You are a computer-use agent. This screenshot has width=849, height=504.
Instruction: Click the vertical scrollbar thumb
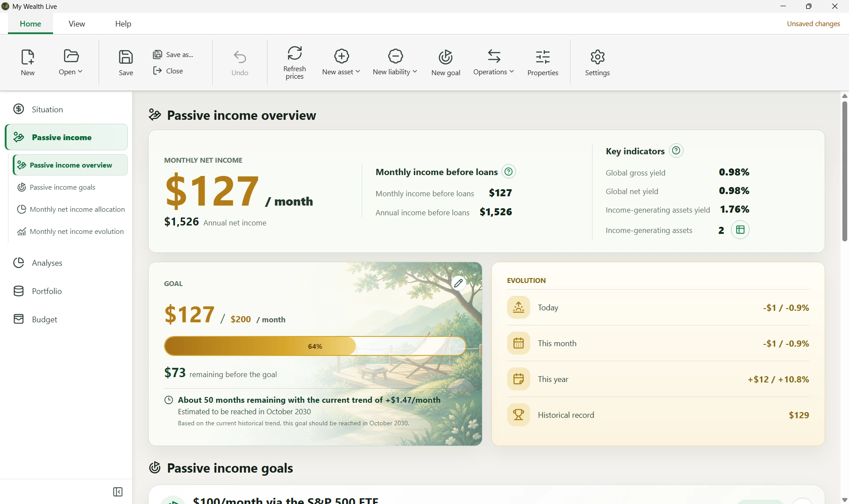tap(845, 172)
